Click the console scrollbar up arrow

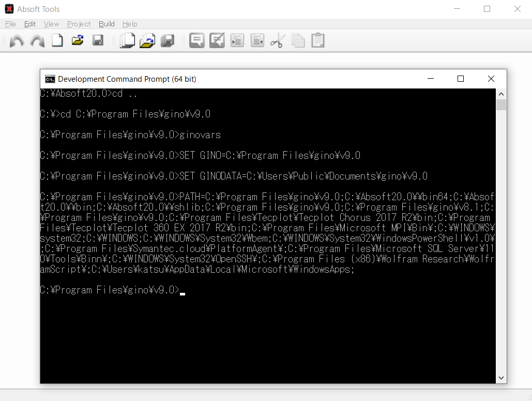click(x=501, y=94)
